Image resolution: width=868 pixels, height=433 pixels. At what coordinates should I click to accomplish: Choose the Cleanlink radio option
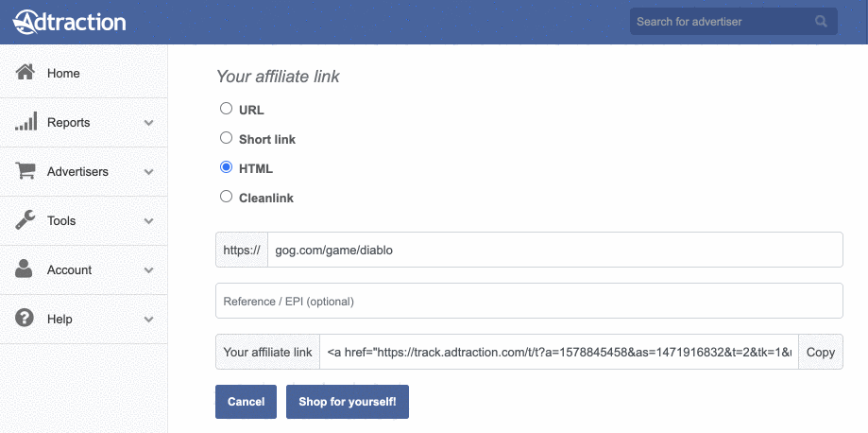226,197
